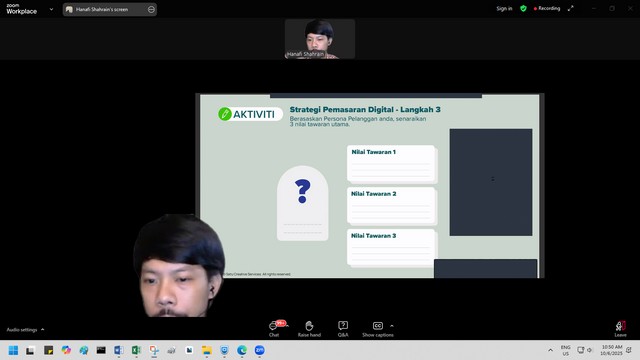Select Hanafi Shahrain's video thumbnail
Viewport: 640px width, 360px height.
click(x=320, y=39)
